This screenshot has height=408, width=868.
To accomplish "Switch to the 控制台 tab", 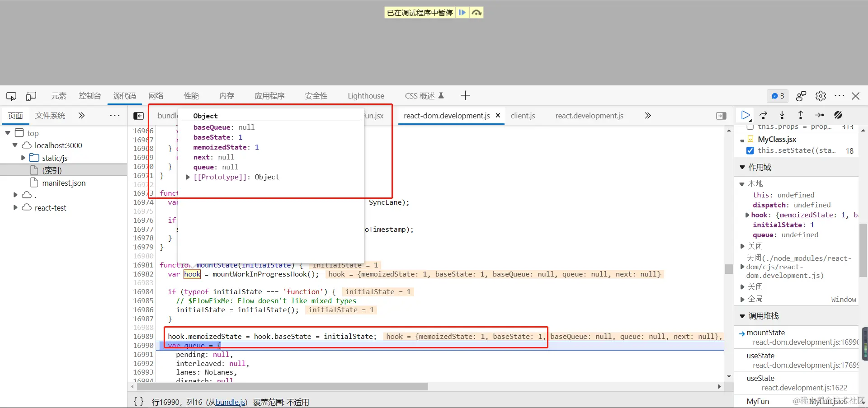I will tap(90, 96).
